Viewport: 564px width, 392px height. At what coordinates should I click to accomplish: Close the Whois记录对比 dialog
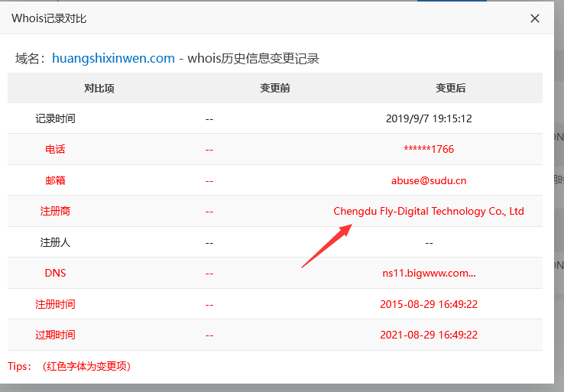coord(535,18)
